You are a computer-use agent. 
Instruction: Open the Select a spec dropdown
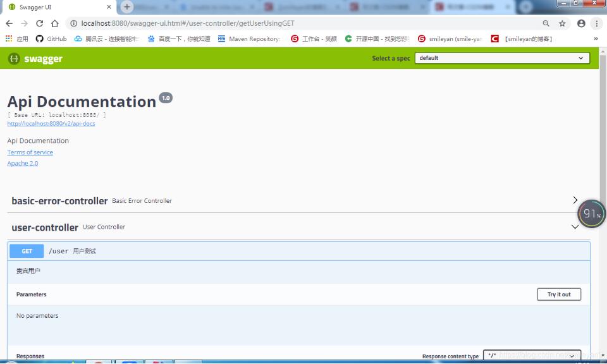(503, 58)
